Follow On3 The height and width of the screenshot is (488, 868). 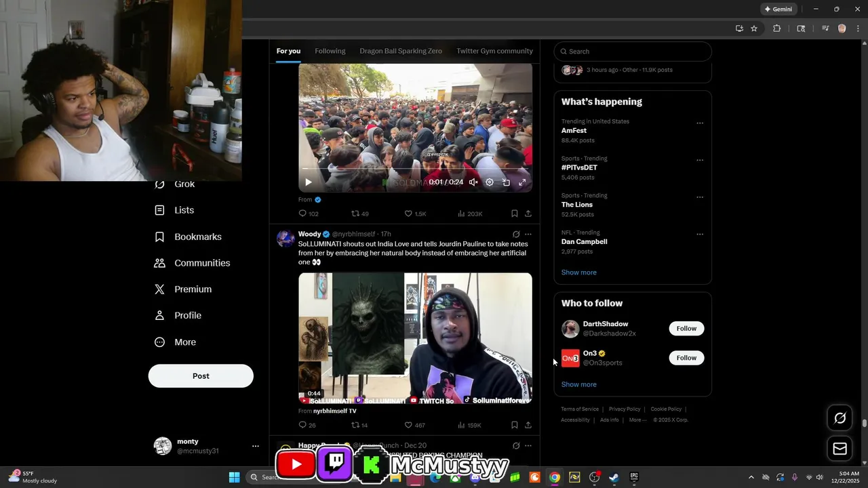686,358
